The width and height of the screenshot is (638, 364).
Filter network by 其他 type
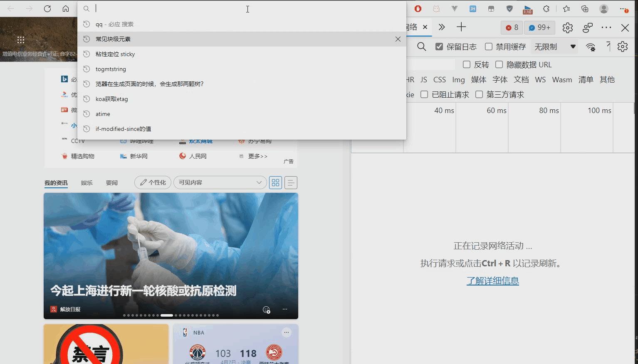pyautogui.click(x=607, y=79)
